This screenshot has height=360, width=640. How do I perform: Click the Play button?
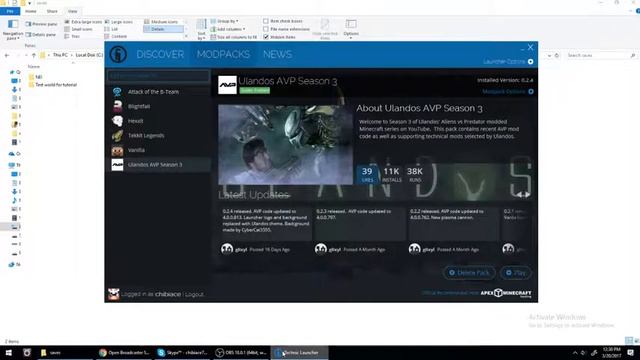pos(516,273)
